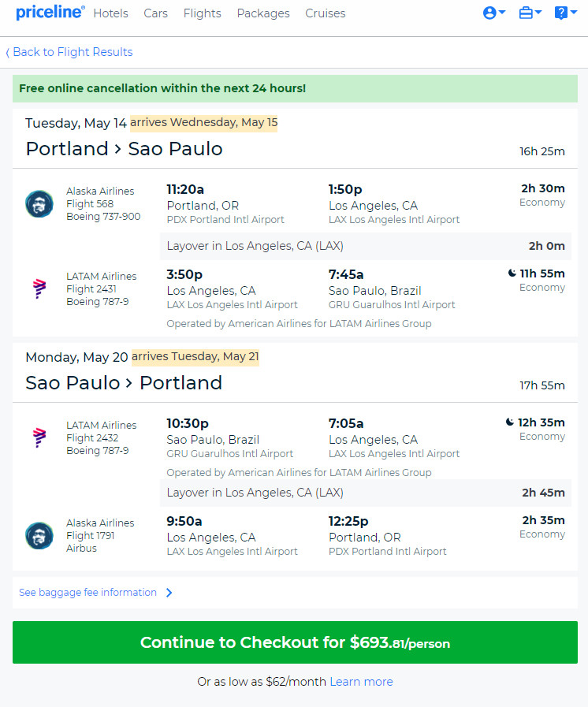Click LATAM Airlines logo for Flight 2432
Screen dimensions: 588x707
pyautogui.click(x=39, y=437)
